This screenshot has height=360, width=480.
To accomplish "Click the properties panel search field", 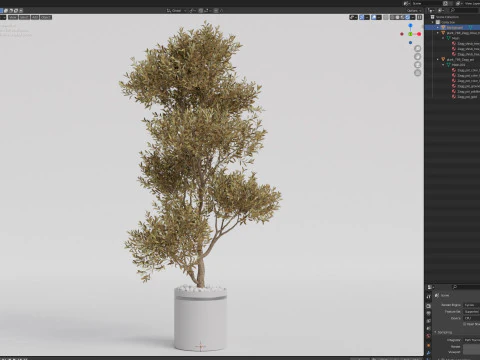I will (466, 287).
